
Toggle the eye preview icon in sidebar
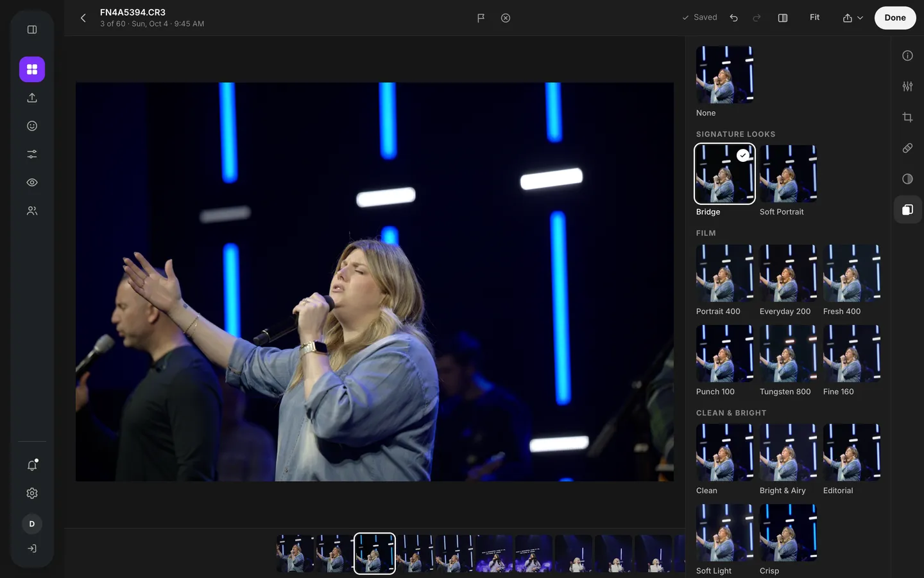[x=32, y=182]
